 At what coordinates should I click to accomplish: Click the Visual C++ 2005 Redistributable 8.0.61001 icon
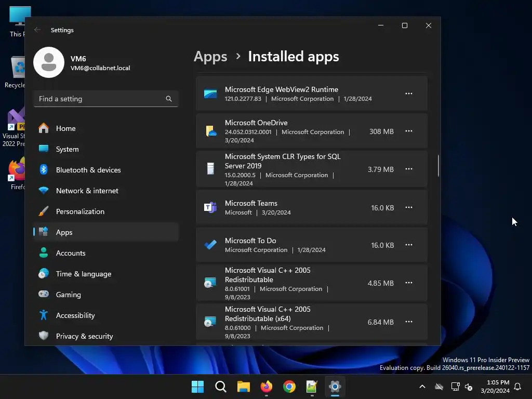coord(210,283)
